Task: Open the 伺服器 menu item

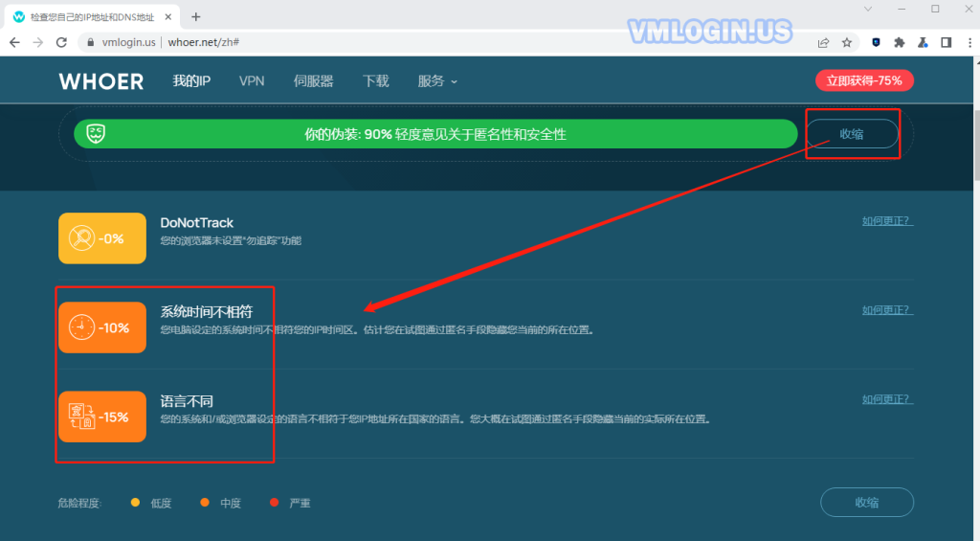Action: 313,81
